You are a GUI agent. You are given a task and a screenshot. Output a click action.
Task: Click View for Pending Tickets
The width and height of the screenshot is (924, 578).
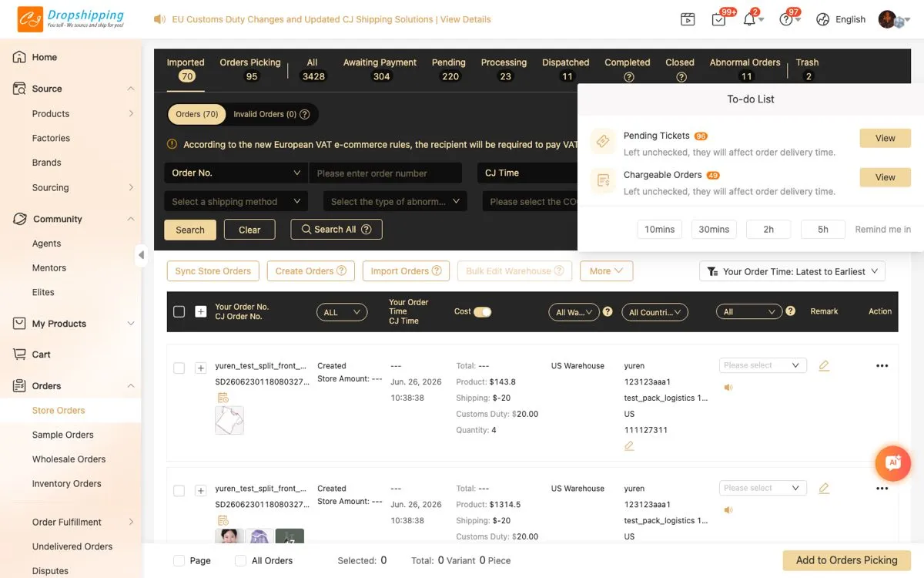coord(885,138)
